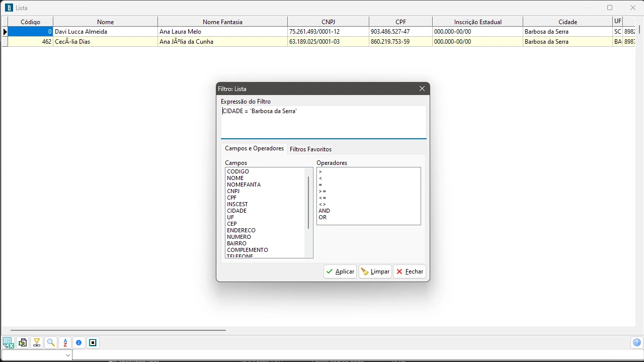Select CNPJ in the Campos list
Screen dimensions: 644x362
(233, 191)
